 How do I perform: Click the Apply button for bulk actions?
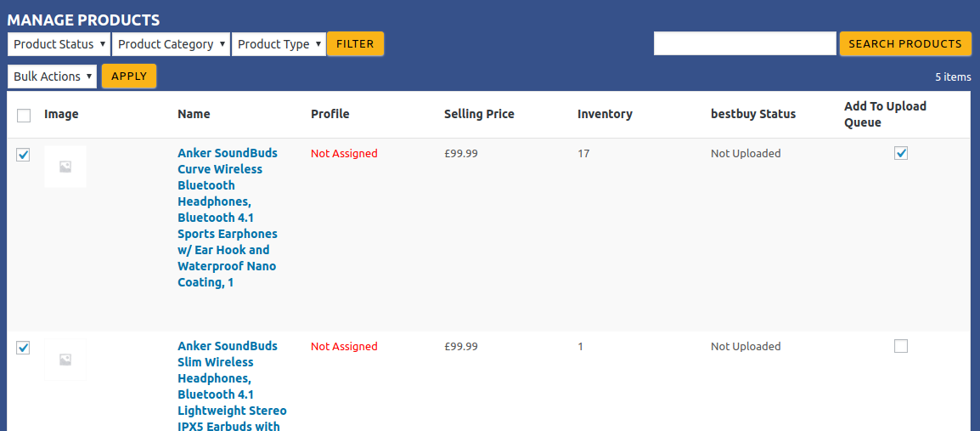pyautogui.click(x=129, y=77)
